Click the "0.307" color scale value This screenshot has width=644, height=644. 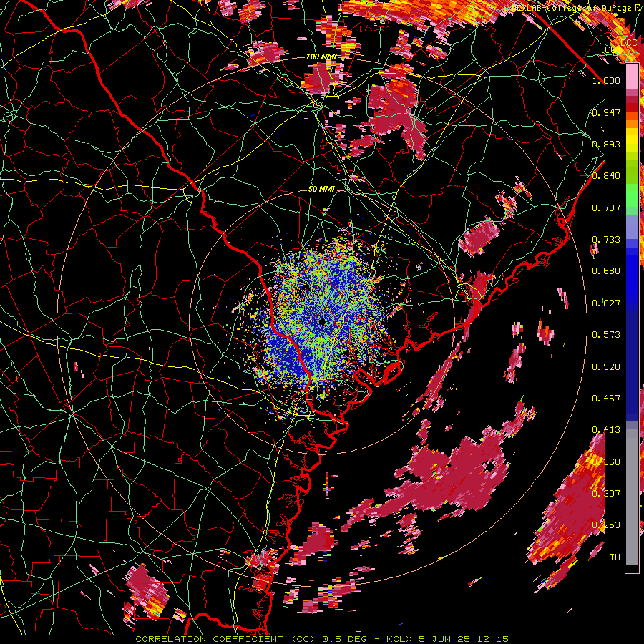click(x=606, y=493)
